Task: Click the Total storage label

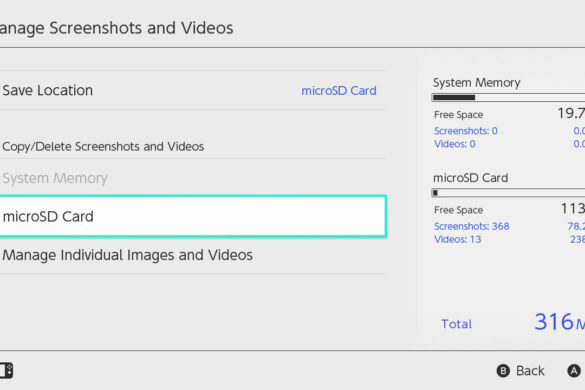Action: [x=456, y=324]
